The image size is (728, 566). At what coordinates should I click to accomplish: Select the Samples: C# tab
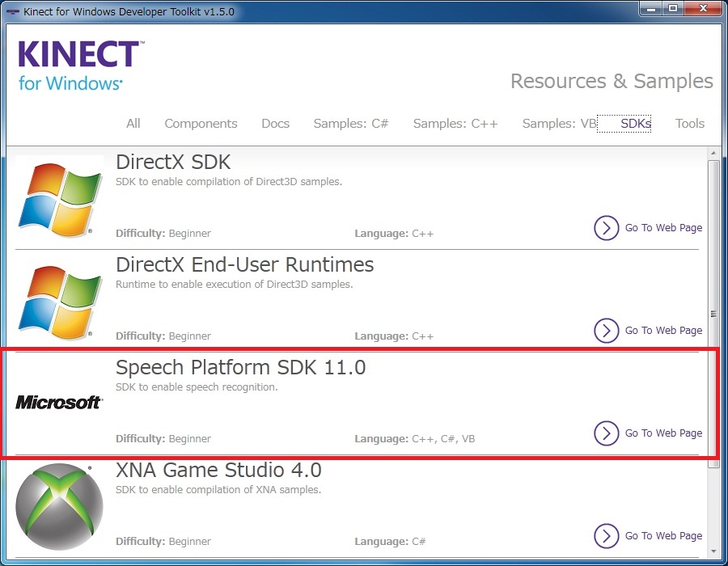click(351, 124)
